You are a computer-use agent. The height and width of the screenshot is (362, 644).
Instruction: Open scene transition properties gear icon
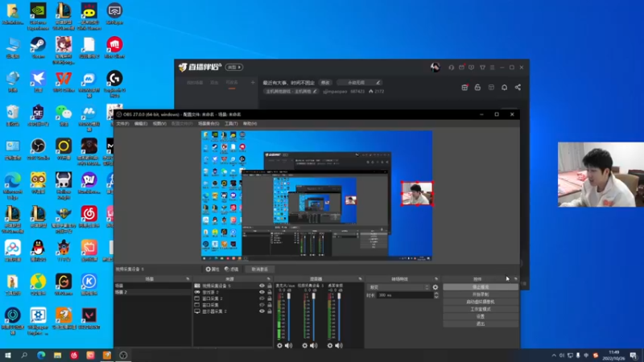(x=436, y=287)
